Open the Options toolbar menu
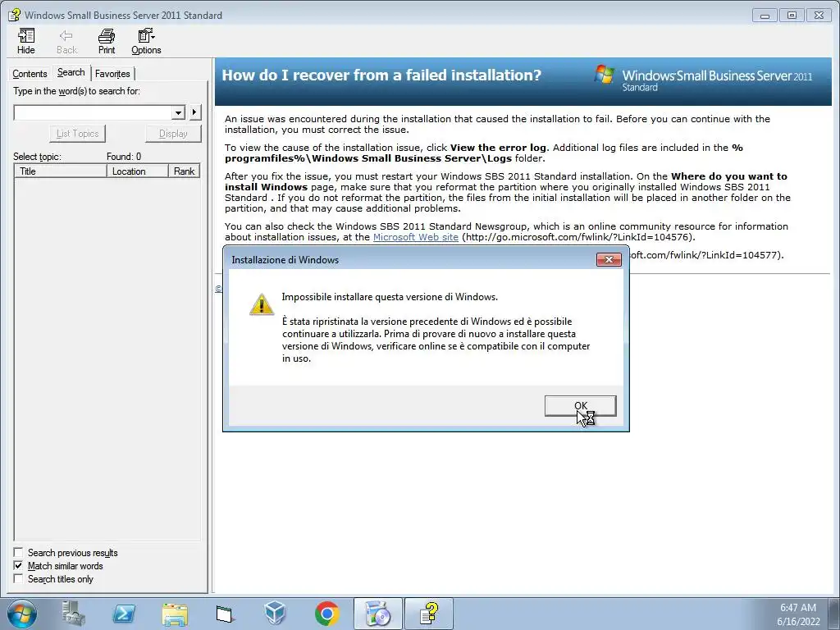840x630 pixels. coord(146,41)
